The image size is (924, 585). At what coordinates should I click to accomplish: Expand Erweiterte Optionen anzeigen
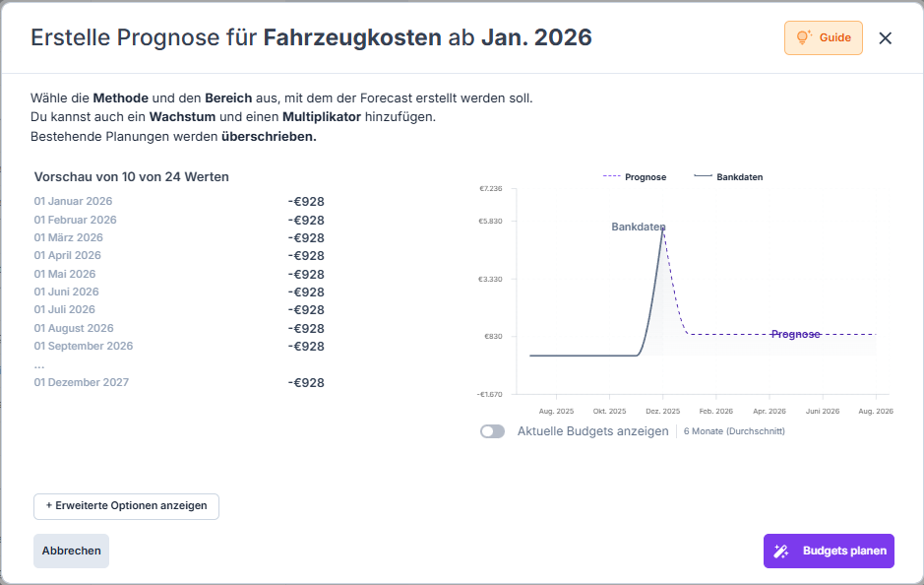click(x=126, y=506)
